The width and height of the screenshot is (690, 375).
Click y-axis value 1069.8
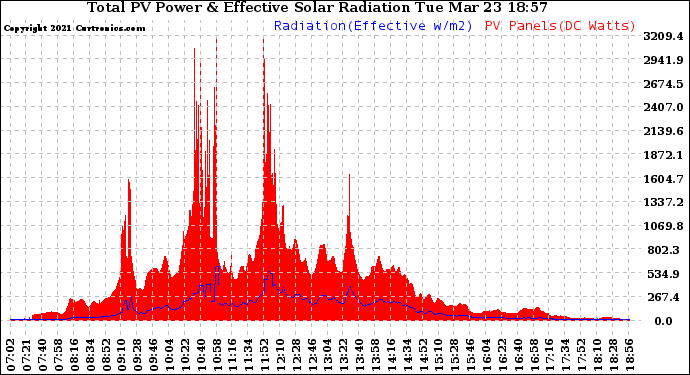coord(663,226)
